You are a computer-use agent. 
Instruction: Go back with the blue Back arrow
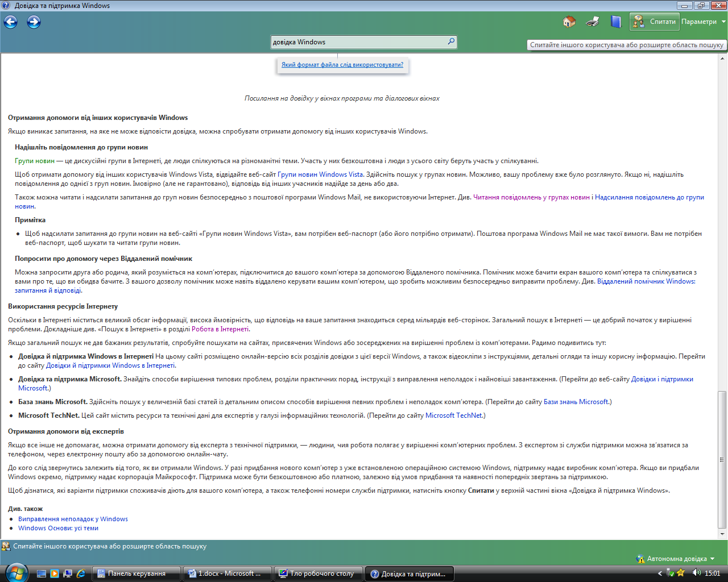pyautogui.click(x=11, y=22)
